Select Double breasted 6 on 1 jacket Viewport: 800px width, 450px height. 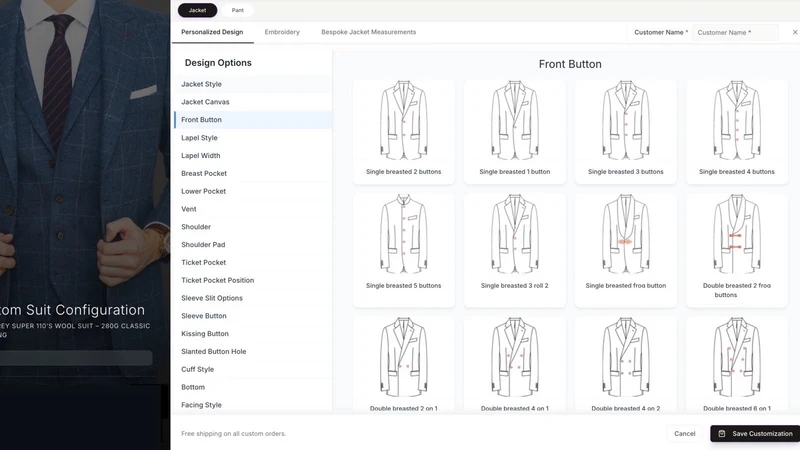click(x=737, y=364)
